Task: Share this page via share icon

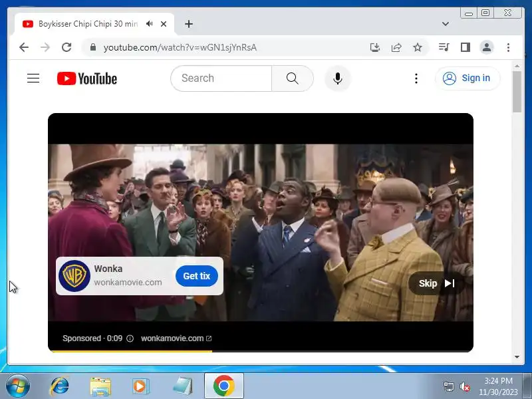Action: (396, 47)
